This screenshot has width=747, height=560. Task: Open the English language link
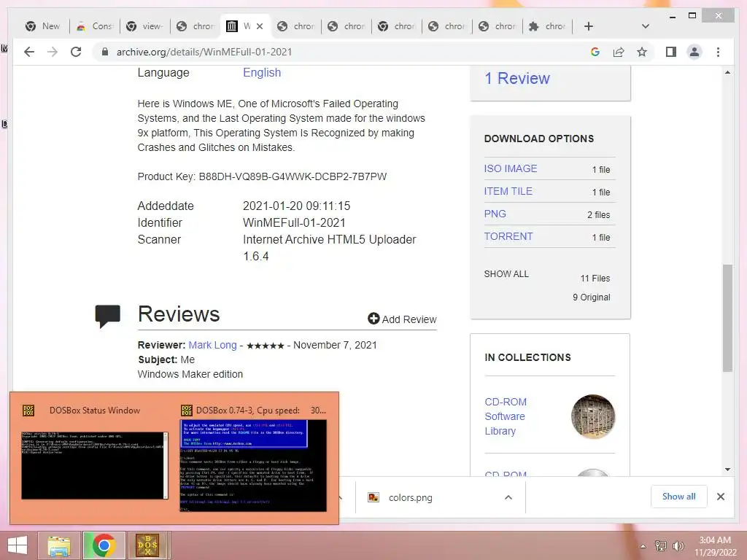262,72
